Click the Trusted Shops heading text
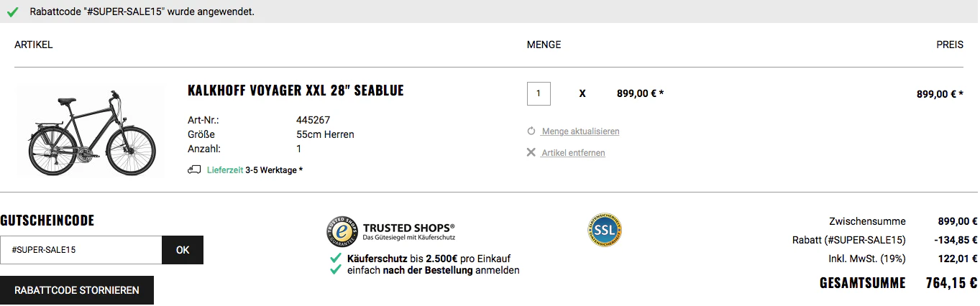 (408, 226)
